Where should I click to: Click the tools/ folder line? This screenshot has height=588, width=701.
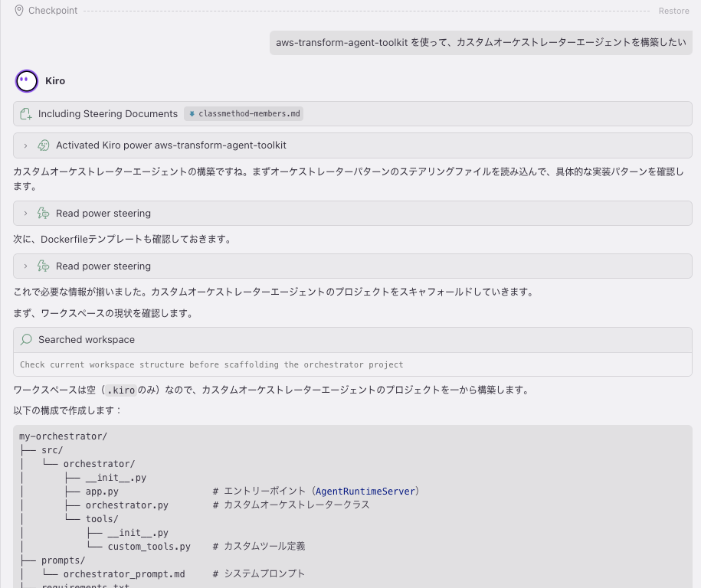(102, 519)
